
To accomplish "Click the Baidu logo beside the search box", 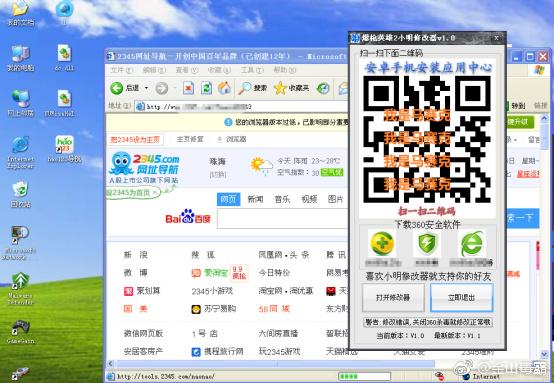I will click(188, 217).
